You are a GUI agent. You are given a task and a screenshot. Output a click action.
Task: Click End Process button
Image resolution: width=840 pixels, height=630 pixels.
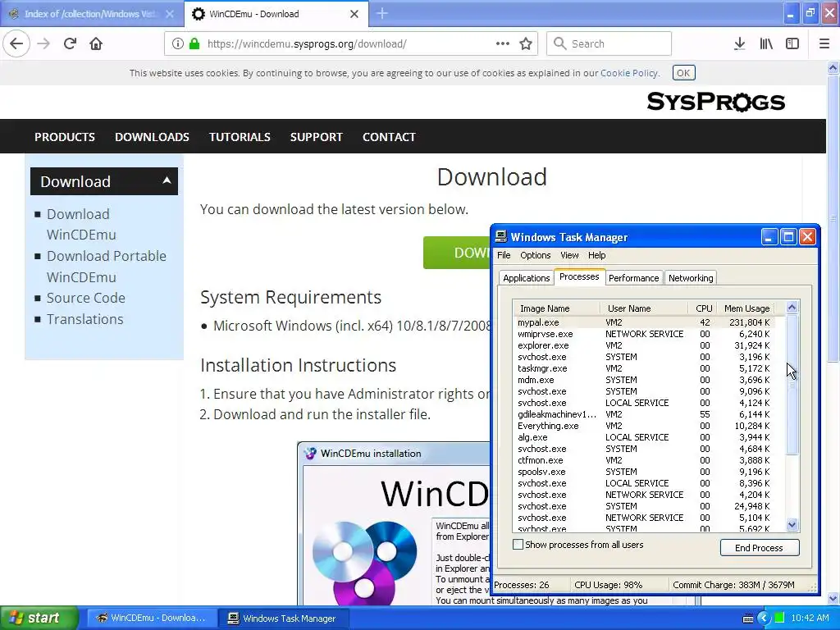pos(759,547)
